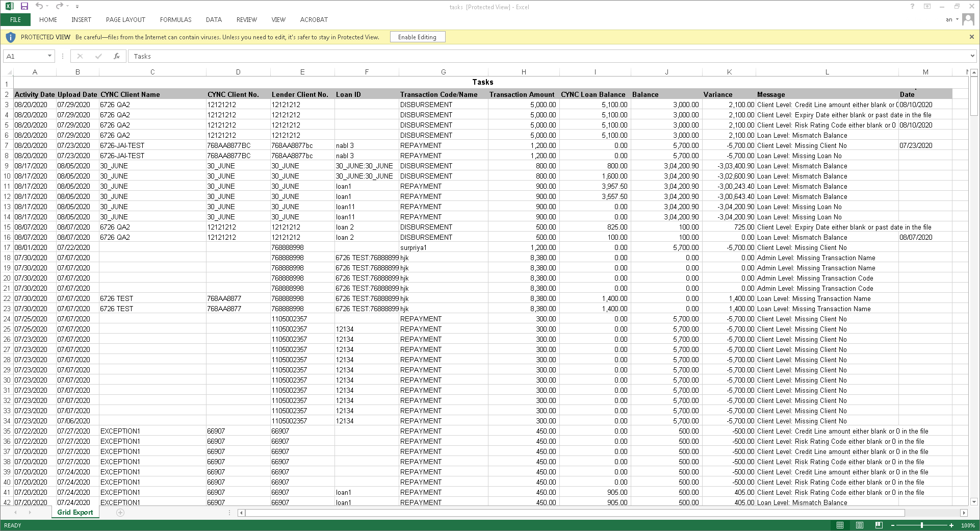
Task: Click the Save icon in Quick Access Toolbar
Action: pos(24,6)
